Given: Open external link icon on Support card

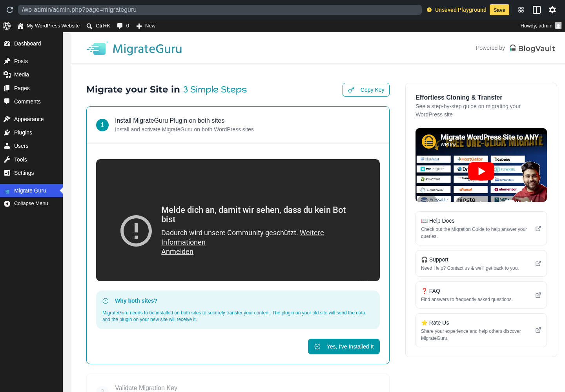Looking at the screenshot, I should [538, 263].
